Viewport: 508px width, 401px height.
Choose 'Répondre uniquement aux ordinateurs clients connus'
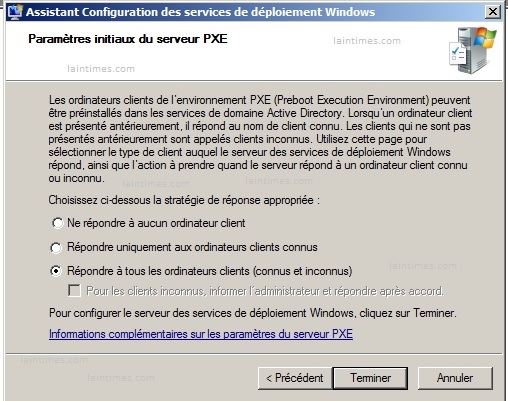56,248
